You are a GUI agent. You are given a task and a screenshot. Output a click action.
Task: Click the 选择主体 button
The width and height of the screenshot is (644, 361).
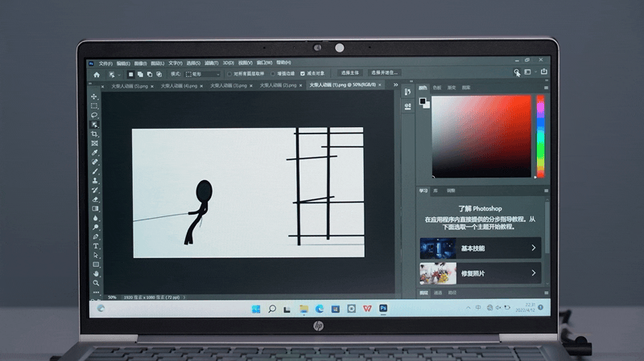coord(350,73)
